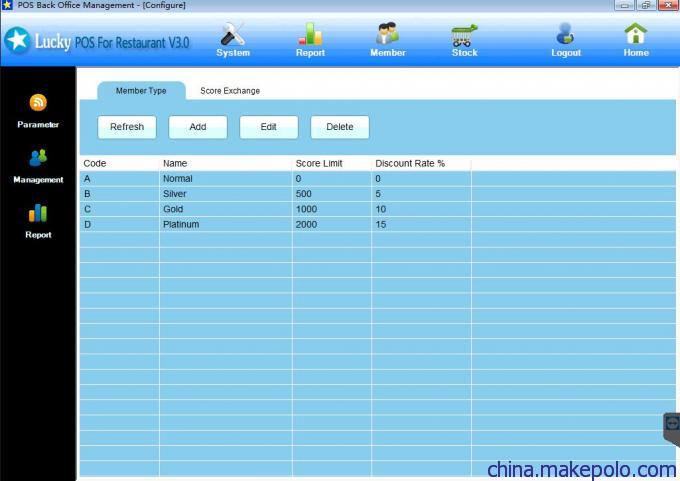Click the Stock label in top toolbar
Image resolution: width=680 pixels, height=481 pixels.
coord(464,52)
